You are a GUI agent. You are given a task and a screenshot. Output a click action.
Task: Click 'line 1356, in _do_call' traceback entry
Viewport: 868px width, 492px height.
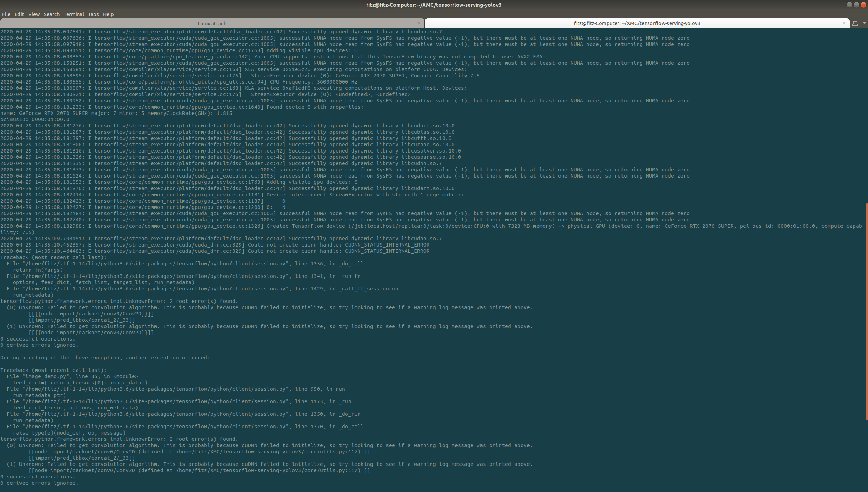pos(329,264)
